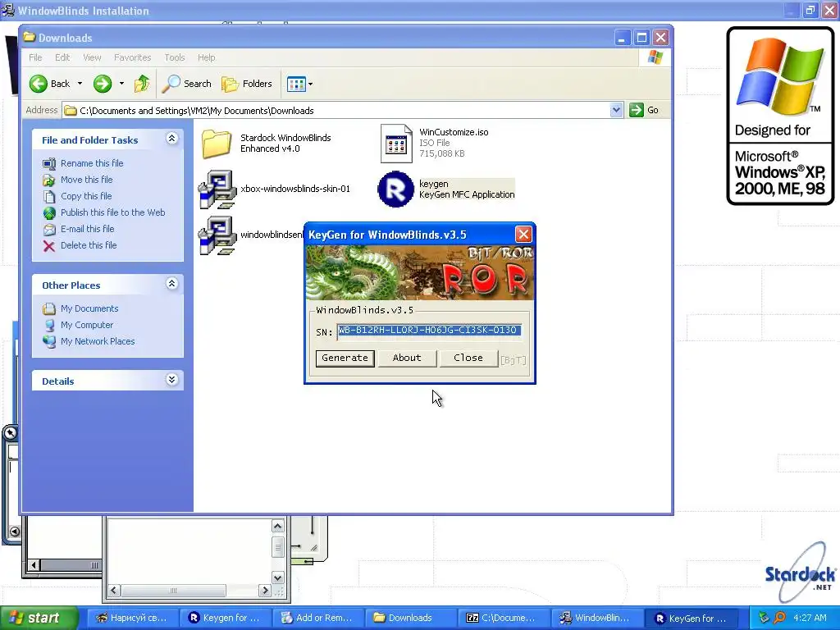This screenshot has height=630, width=840.
Task: Switch to the Keygen for ... taskbar button
Action: point(225,618)
